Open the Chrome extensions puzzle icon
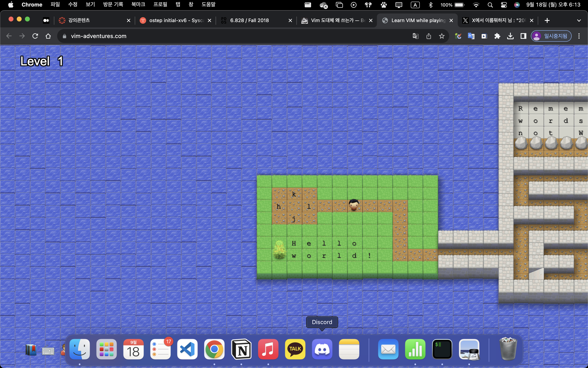 497,36
